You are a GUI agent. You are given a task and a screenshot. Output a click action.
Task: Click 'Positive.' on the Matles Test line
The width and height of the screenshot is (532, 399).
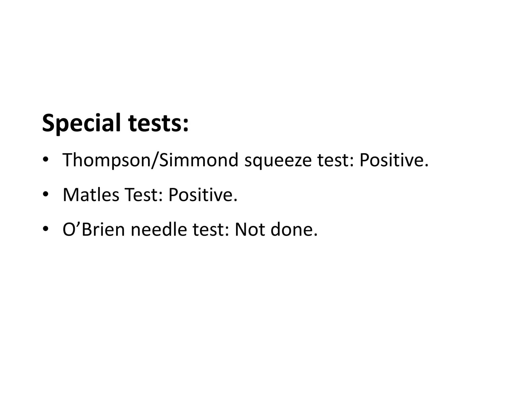203,195
